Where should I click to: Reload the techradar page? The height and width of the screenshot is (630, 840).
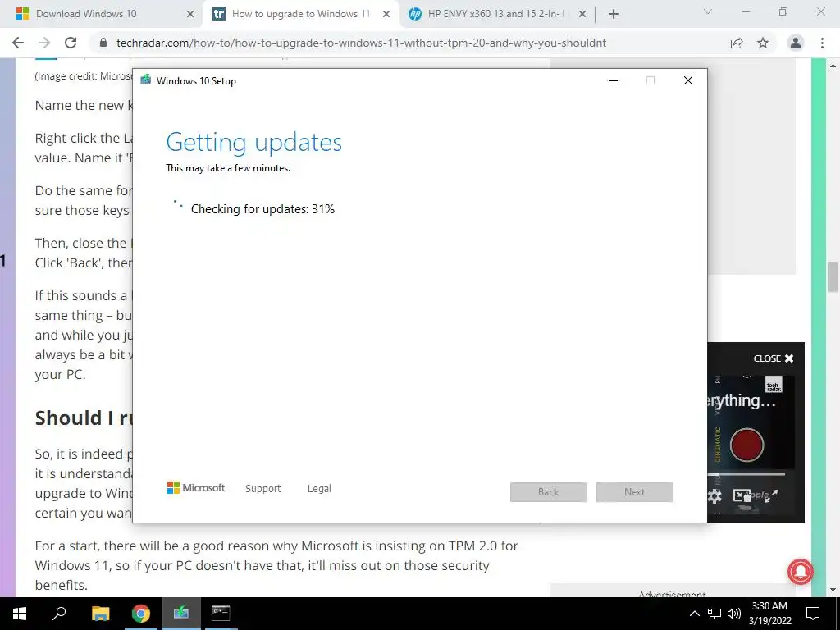[71, 43]
